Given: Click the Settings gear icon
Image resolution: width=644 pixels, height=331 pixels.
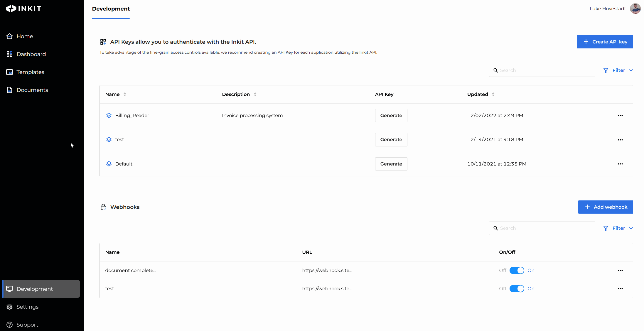Looking at the screenshot, I should (9, 307).
